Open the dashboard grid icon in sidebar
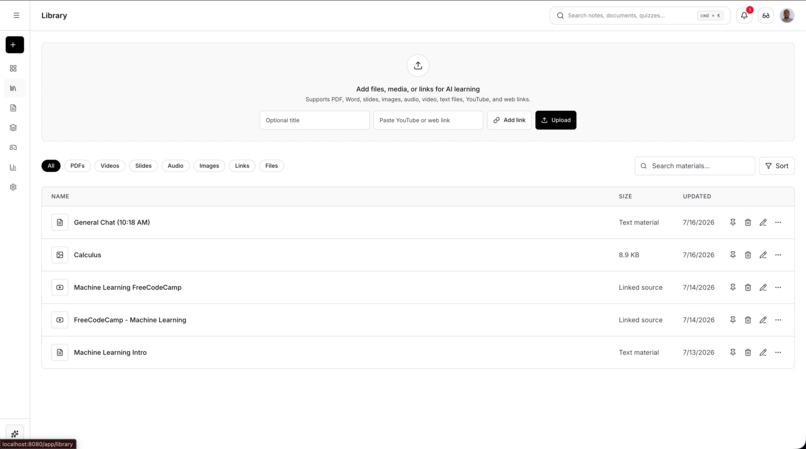This screenshot has width=806, height=449. [13, 68]
